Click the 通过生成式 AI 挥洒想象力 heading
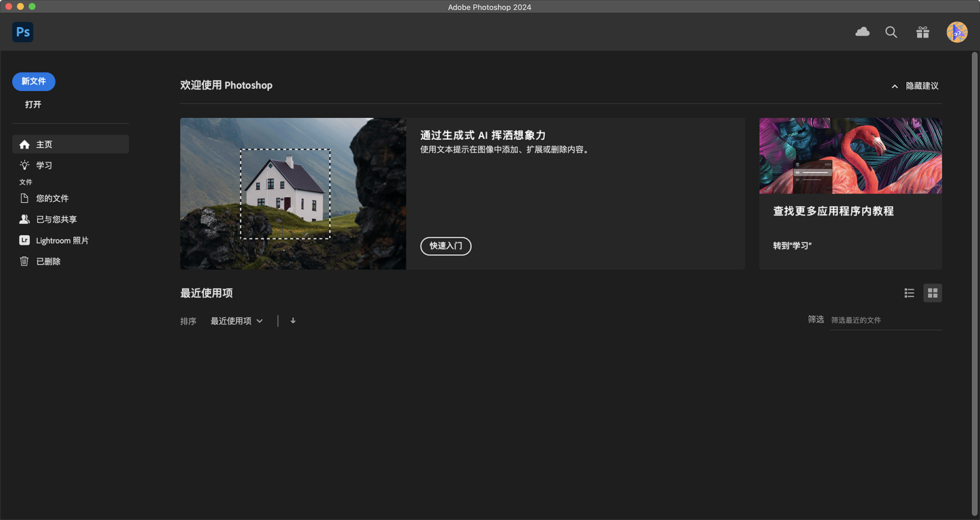This screenshot has height=520, width=980. point(483,135)
